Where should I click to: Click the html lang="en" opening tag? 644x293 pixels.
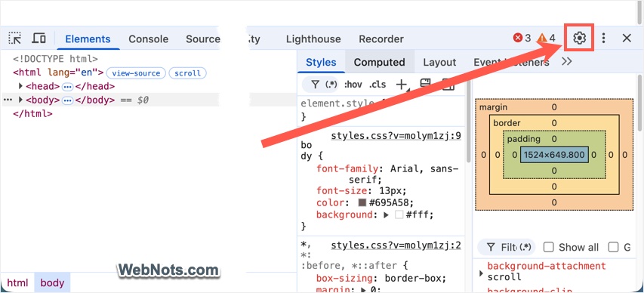(x=58, y=72)
